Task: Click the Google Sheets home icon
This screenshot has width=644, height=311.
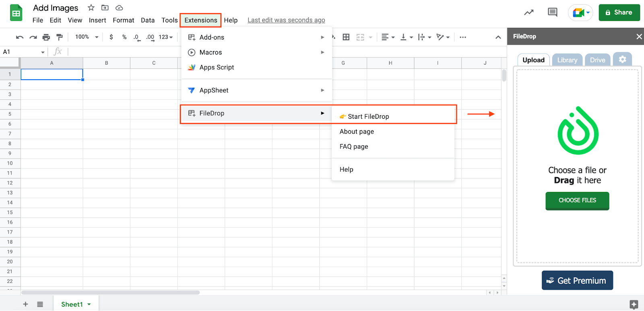Action: coord(16,13)
